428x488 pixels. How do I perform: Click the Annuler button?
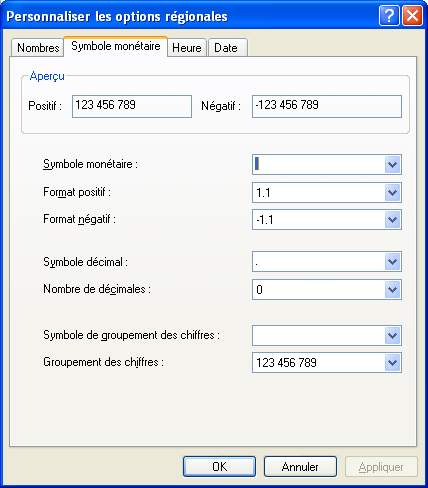[x=300, y=467]
